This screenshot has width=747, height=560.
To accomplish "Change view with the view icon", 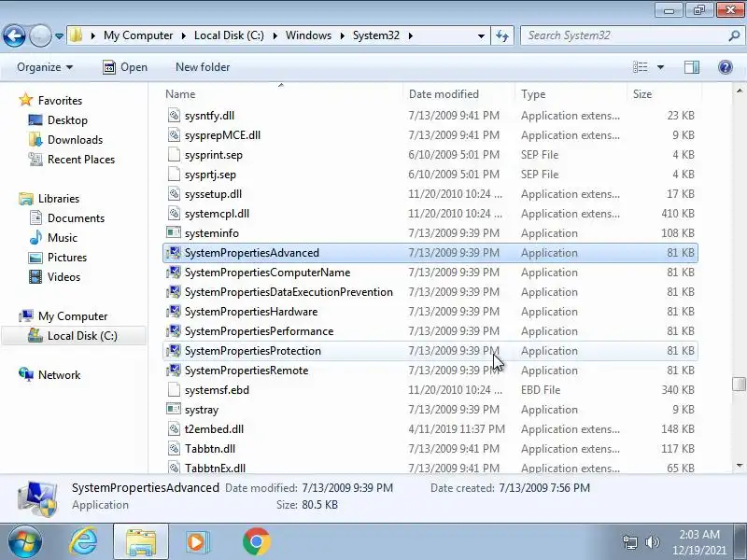I will click(x=640, y=67).
